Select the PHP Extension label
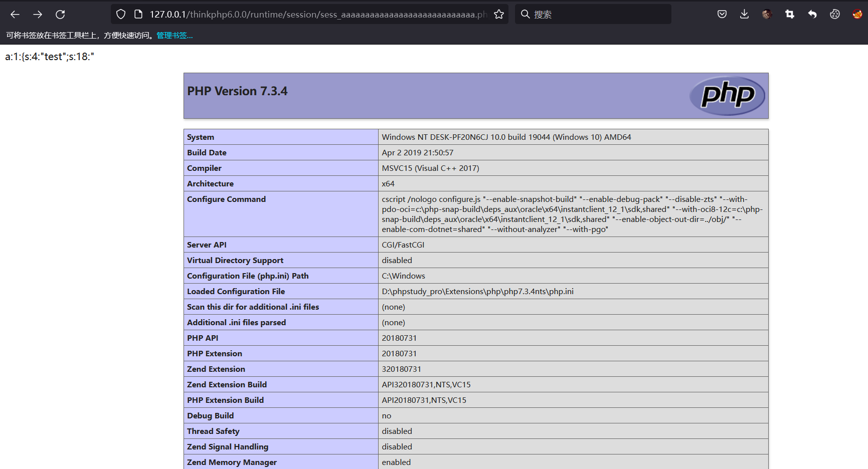Screen dimensions: 868x469 click(x=215, y=354)
